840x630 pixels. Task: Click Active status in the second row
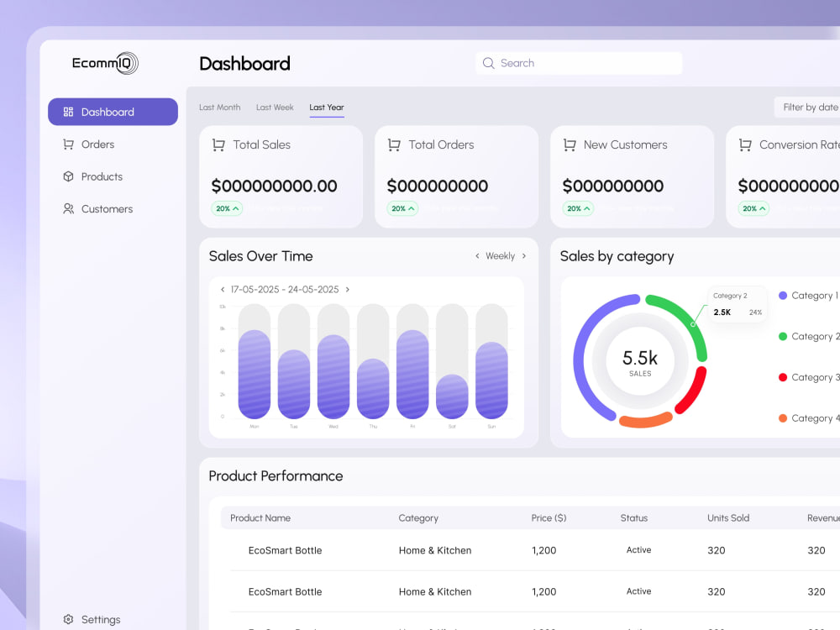click(638, 591)
